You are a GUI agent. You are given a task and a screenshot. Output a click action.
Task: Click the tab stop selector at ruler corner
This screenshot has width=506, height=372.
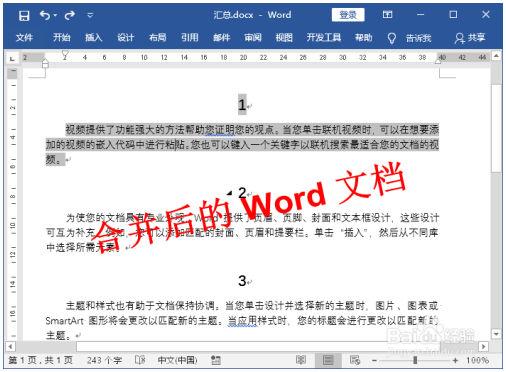(x=12, y=59)
